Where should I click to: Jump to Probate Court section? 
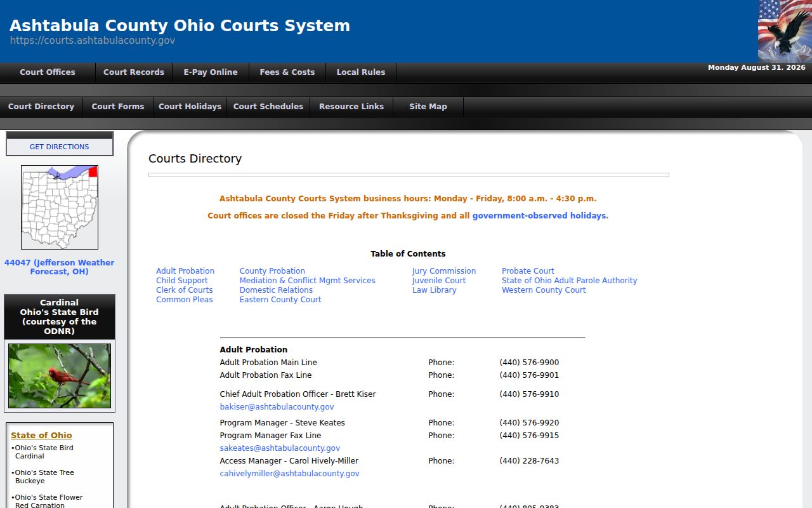[x=528, y=271]
